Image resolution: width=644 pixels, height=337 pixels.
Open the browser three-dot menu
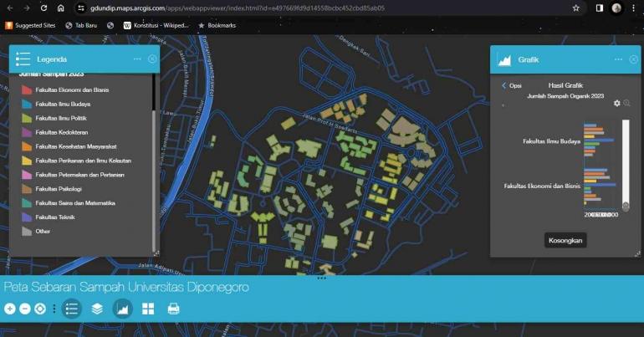click(x=634, y=8)
